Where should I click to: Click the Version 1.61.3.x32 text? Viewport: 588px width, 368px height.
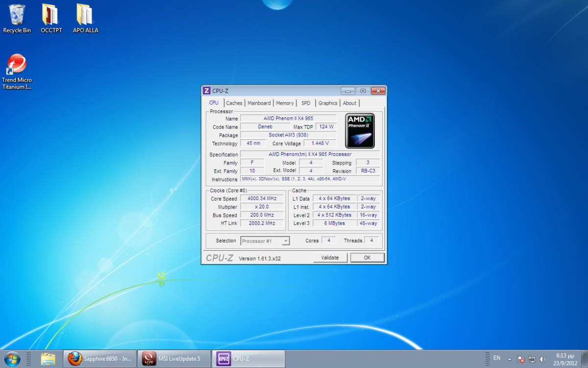(x=260, y=259)
